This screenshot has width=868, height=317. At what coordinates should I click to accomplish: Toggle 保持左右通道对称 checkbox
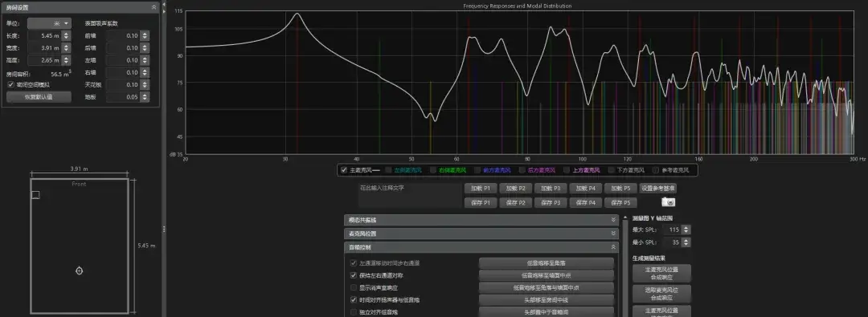point(354,275)
